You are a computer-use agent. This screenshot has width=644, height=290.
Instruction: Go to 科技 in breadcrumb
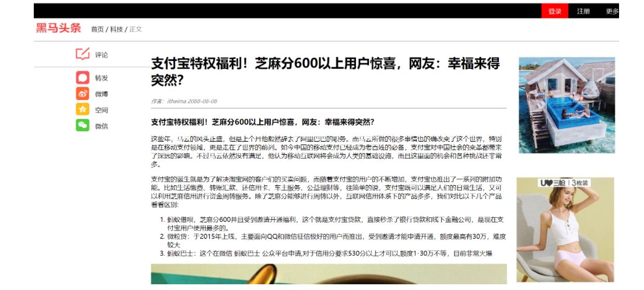[116, 29]
